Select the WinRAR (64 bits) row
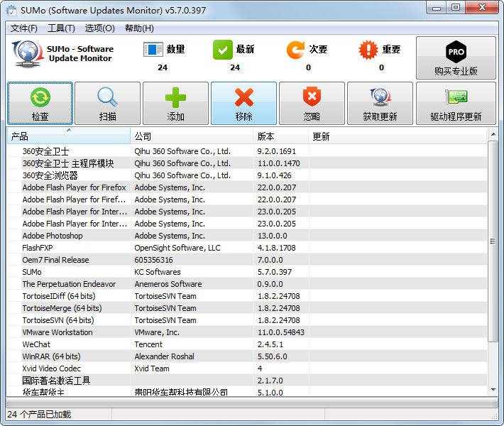The height and width of the screenshot is (426, 504). tap(247, 356)
